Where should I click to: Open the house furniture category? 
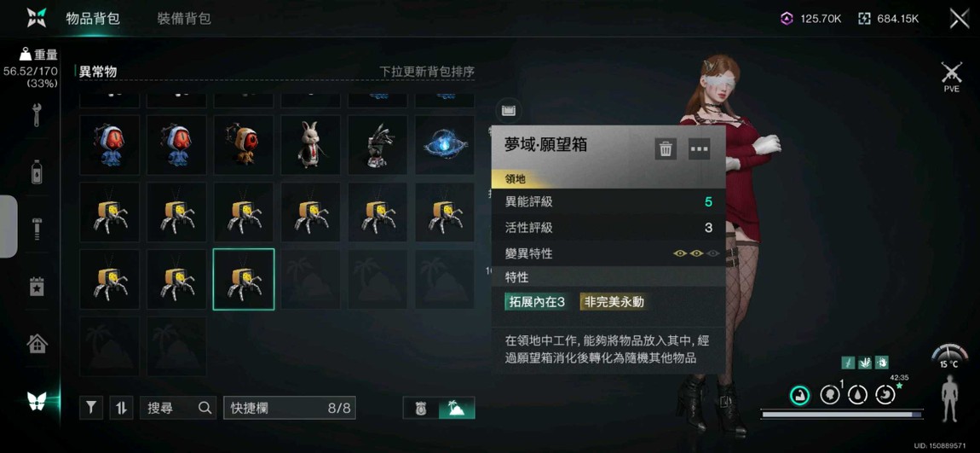[x=37, y=343]
